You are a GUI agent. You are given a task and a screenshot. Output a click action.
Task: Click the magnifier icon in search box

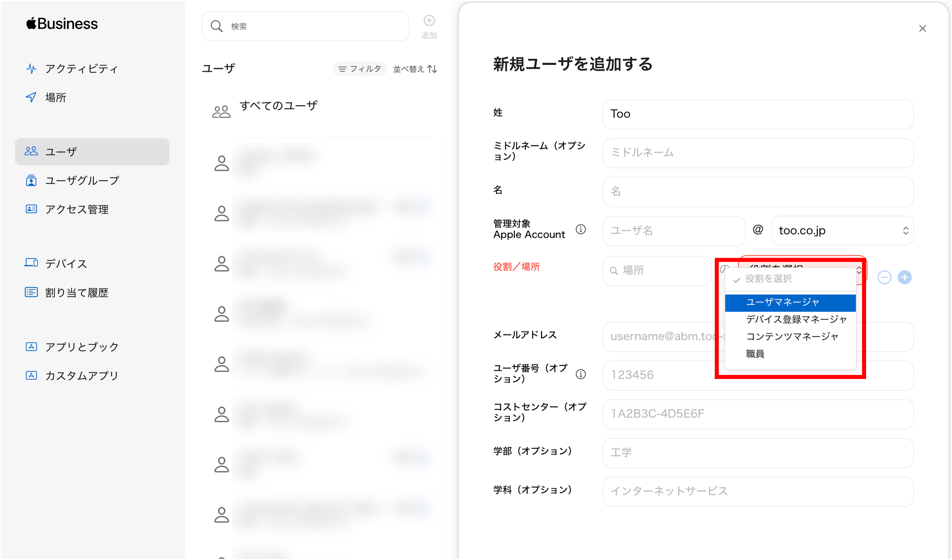click(x=216, y=26)
